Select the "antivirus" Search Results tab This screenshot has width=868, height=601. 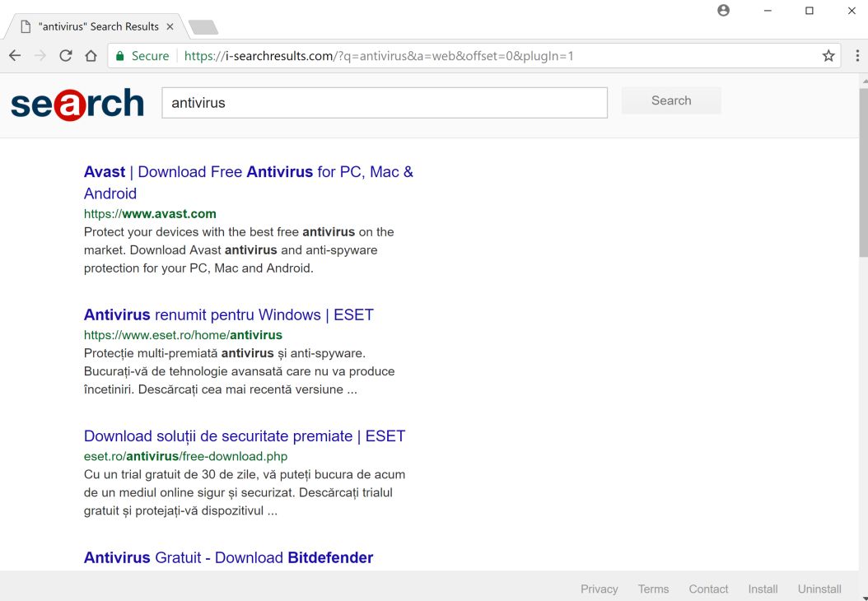pyautogui.click(x=99, y=26)
